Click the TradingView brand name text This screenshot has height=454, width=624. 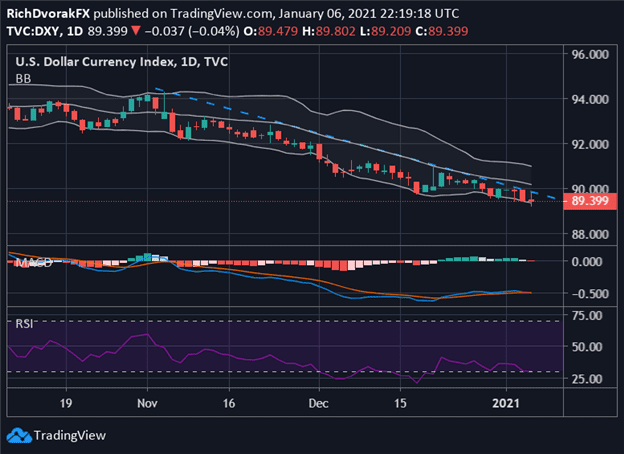[70, 435]
